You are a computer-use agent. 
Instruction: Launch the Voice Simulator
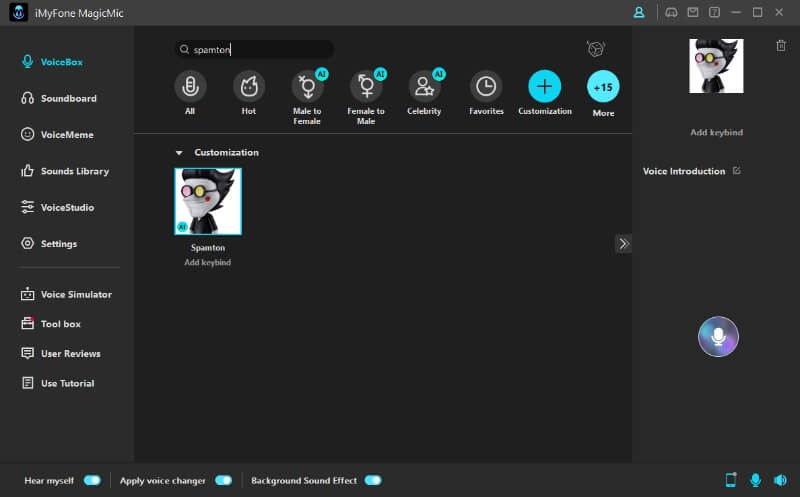[x=66, y=294]
